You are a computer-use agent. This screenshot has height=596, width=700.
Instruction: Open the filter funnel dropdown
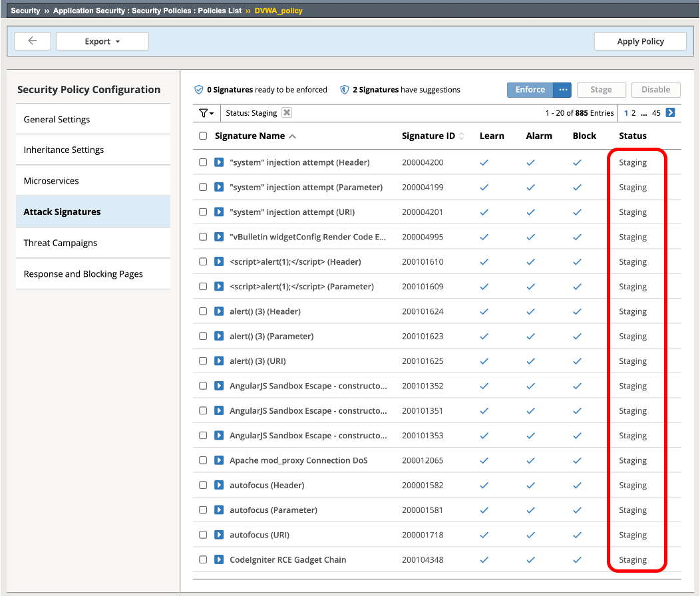tap(206, 113)
